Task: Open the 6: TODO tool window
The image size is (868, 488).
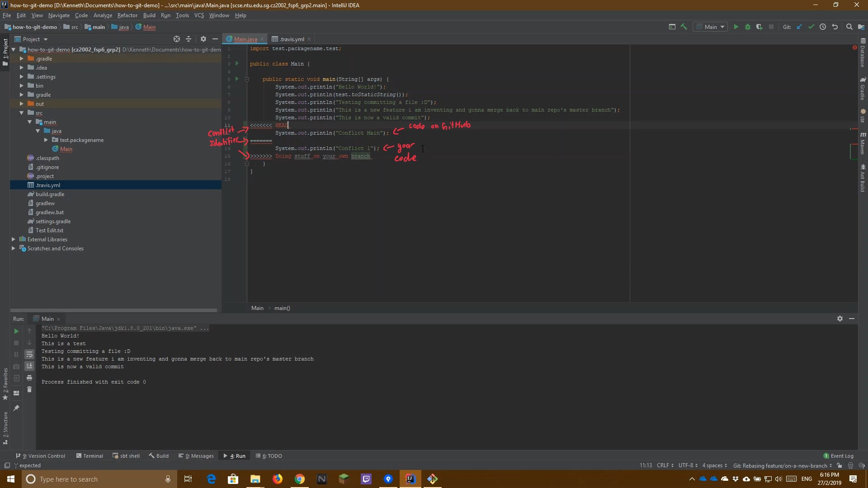Action: [269, 456]
